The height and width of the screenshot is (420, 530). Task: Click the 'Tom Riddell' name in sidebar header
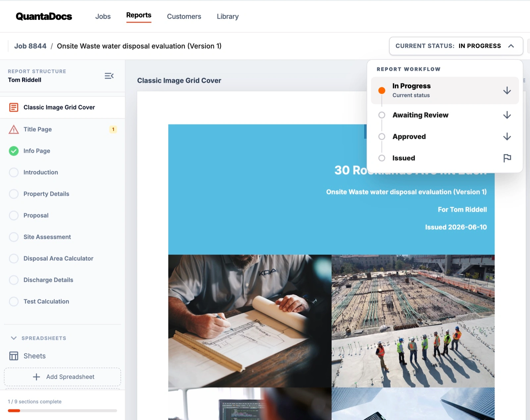tap(25, 80)
